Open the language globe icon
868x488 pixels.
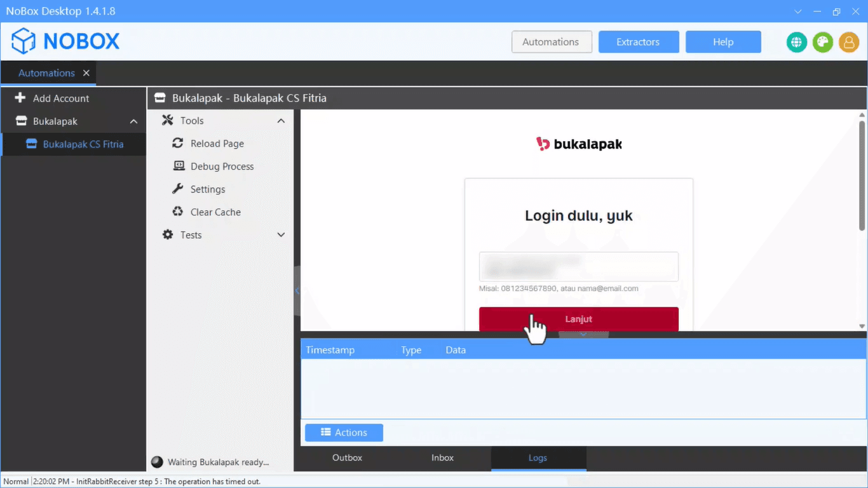click(x=796, y=42)
